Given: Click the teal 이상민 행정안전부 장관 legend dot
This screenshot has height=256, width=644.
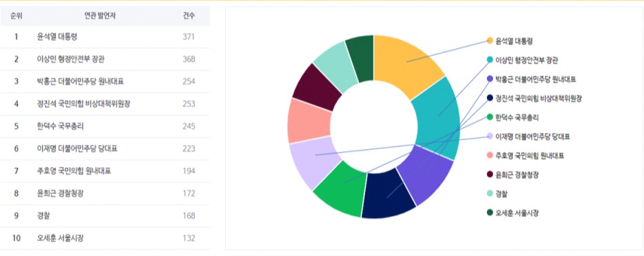Looking at the screenshot, I should coord(490,59).
